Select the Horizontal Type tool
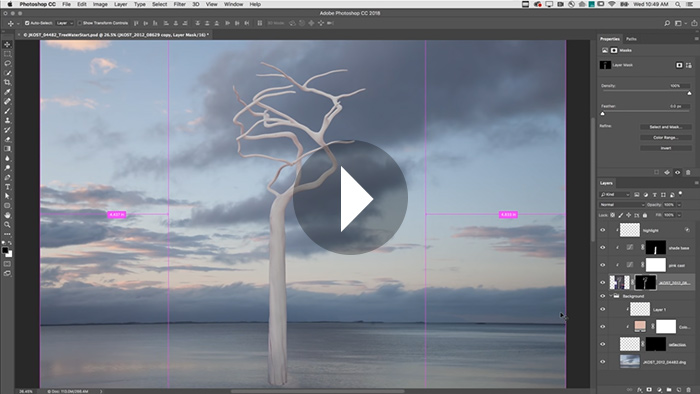This screenshot has width=700, height=394. click(7, 187)
